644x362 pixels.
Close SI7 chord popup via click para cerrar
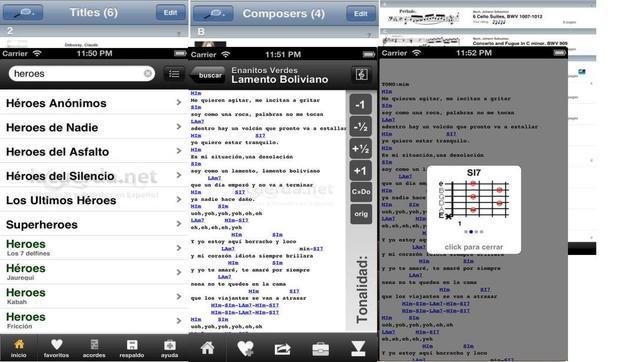(474, 247)
